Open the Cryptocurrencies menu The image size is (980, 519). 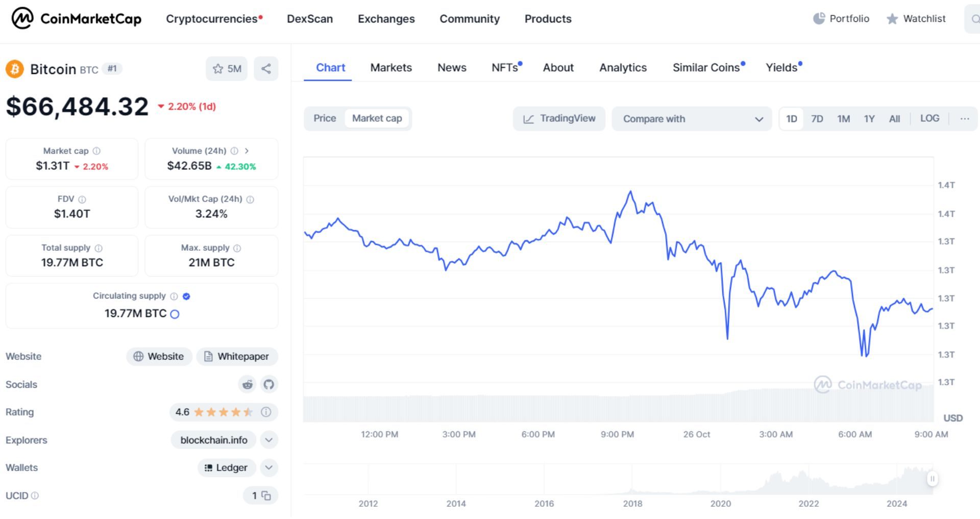212,19
